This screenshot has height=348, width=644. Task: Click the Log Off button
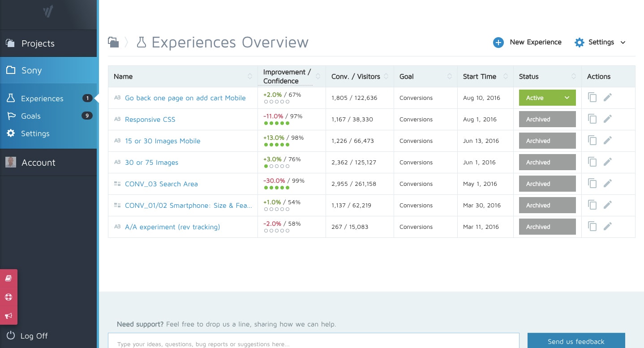coord(34,336)
